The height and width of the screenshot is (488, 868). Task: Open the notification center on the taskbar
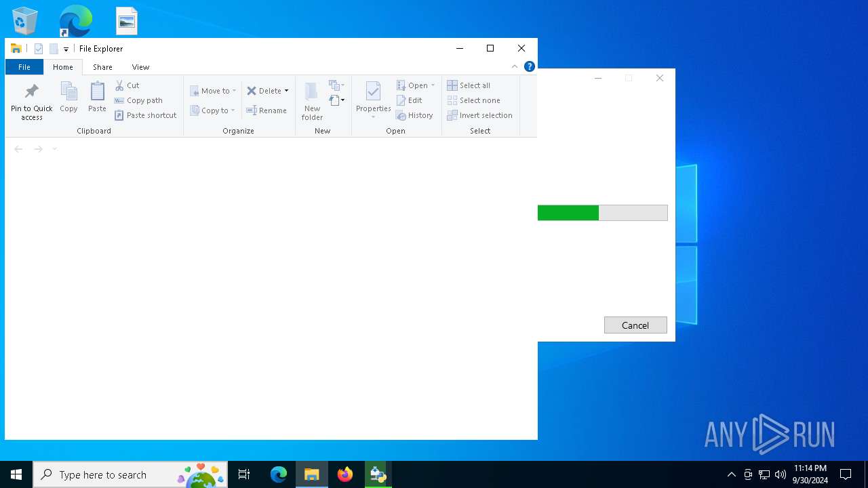[x=846, y=474]
